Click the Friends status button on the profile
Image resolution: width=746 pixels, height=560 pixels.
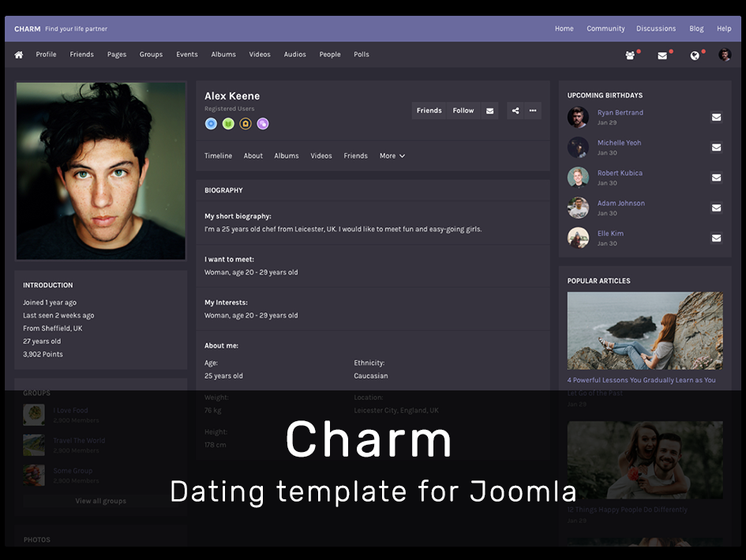[429, 110]
